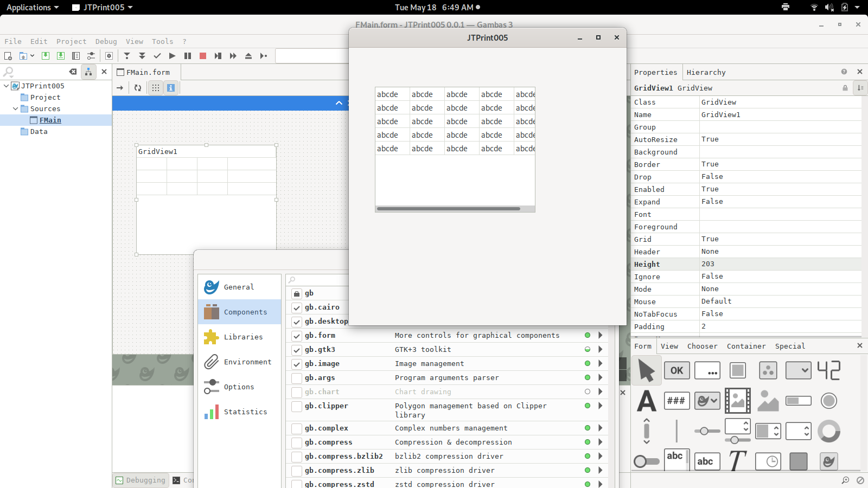The image size is (868, 488).
Task: Select the arrow pointer tool in toolbox
Action: [646, 371]
